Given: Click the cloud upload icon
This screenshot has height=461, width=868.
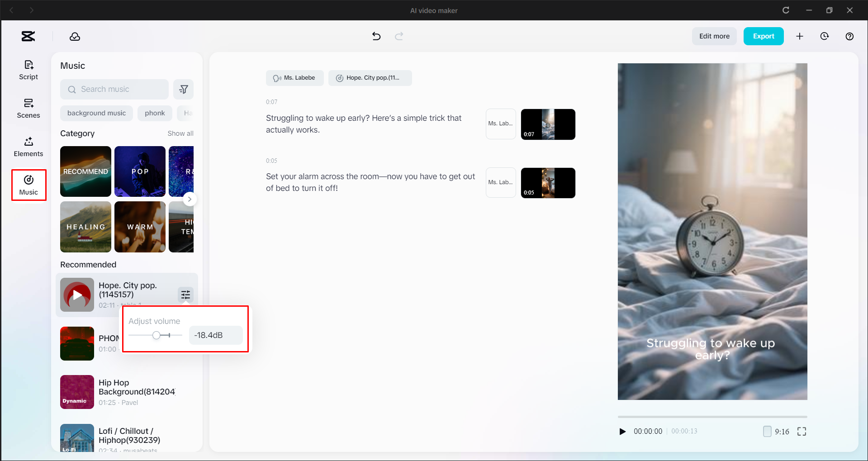Looking at the screenshot, I should 75,36.
